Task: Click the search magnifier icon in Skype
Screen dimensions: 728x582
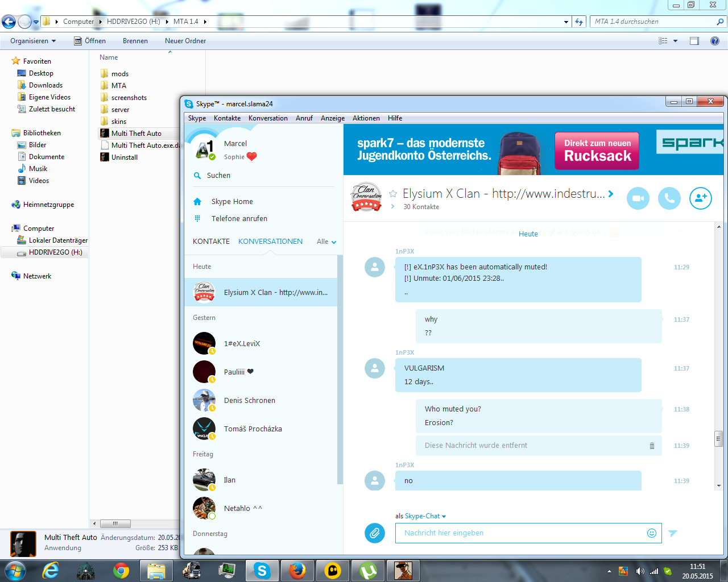Action: pos(197,176)
